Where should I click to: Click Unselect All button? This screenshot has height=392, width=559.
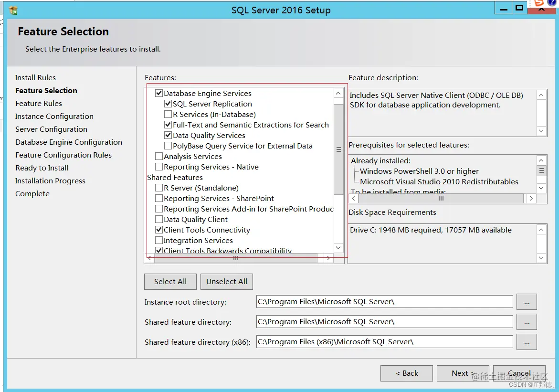(227, 282)
